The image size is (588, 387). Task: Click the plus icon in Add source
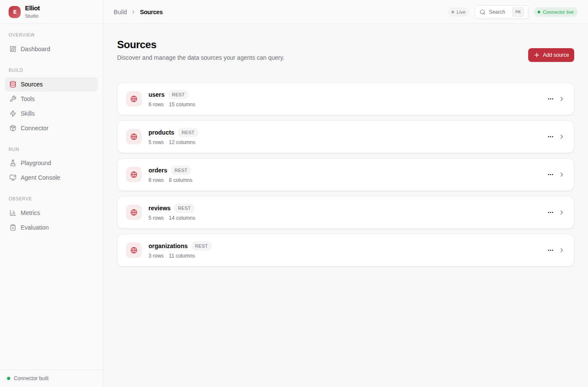click(x=537, y=55)
